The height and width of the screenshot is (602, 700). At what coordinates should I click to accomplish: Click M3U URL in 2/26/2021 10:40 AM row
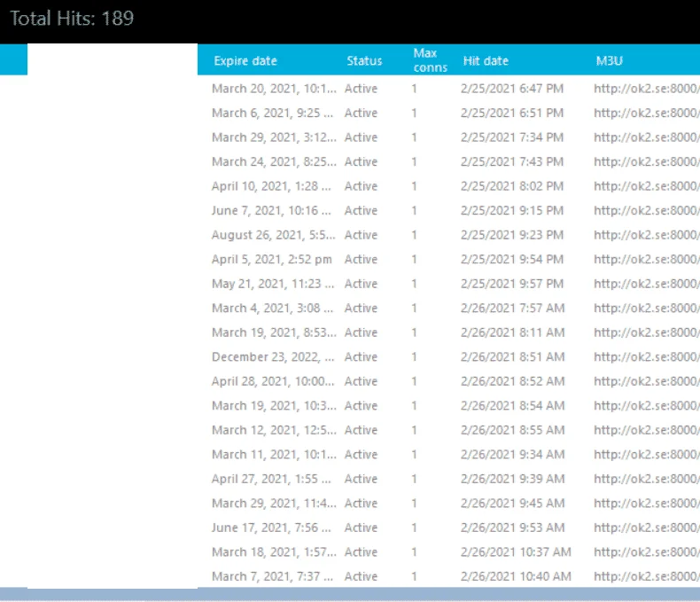647,576
